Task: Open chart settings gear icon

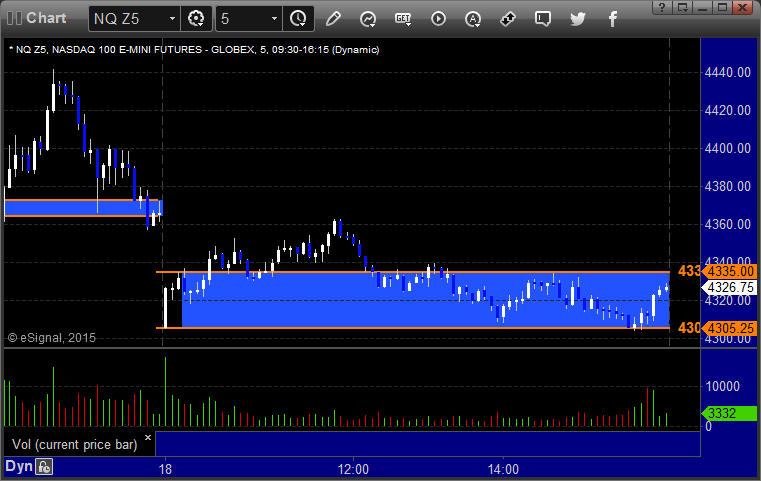Action: [x=196, y=19]
